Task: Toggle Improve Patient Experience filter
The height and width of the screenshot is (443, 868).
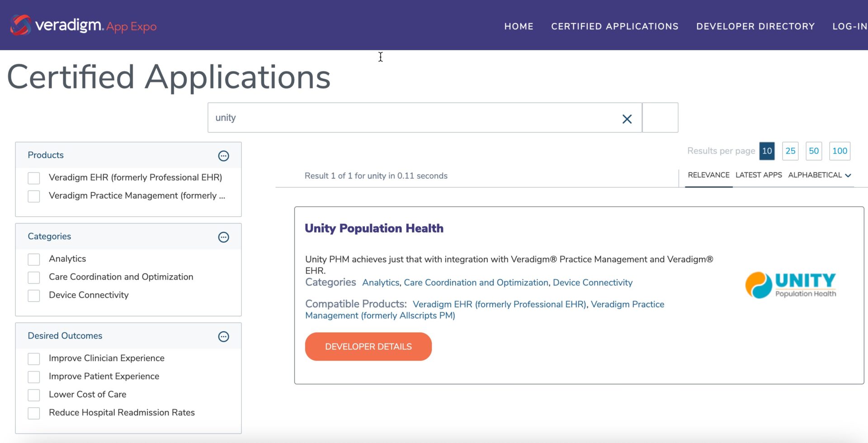Action: coord(34,377)
